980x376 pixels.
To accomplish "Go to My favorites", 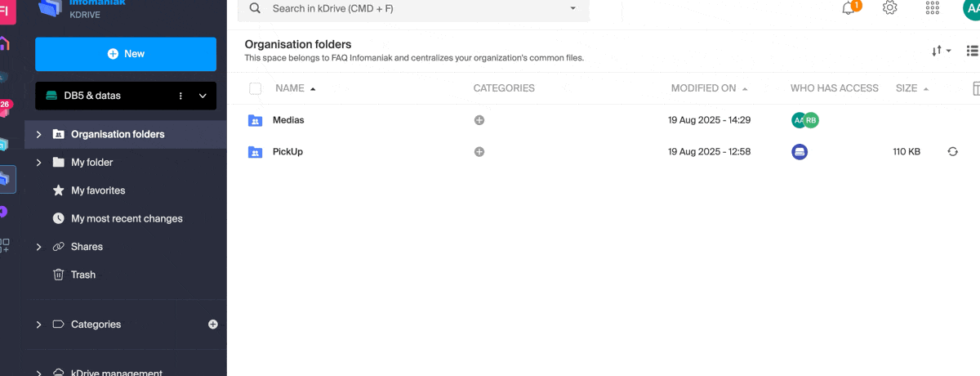I will (x=98, y=190).
